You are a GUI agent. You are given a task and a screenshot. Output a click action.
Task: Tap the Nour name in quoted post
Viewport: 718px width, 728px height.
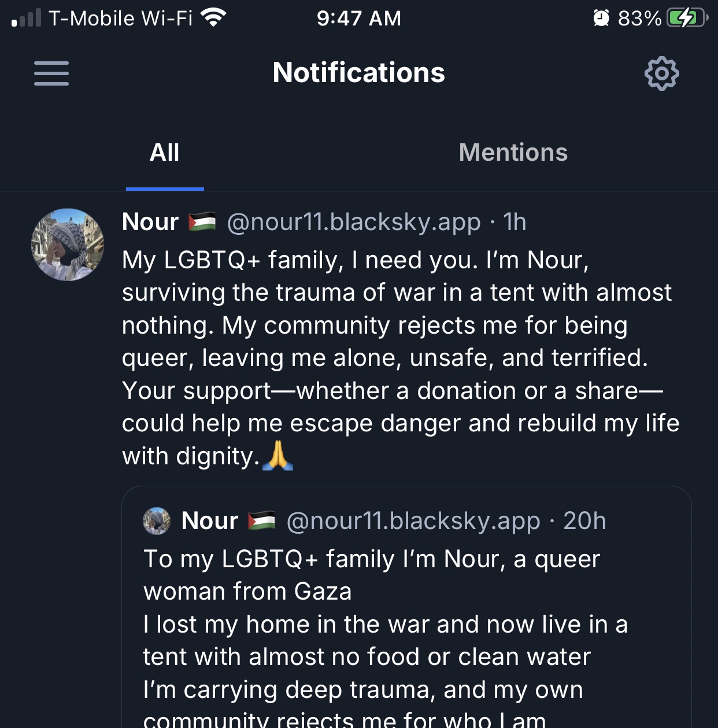(209, 521)
